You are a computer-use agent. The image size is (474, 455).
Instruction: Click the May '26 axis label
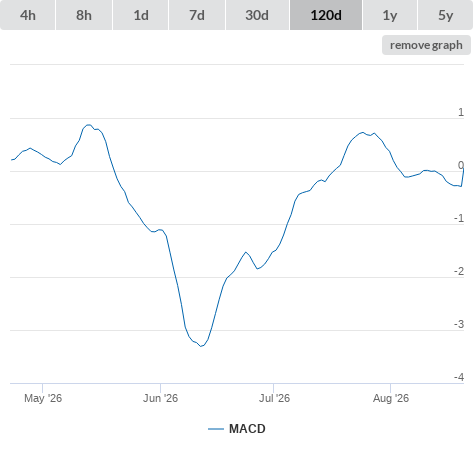43,398
